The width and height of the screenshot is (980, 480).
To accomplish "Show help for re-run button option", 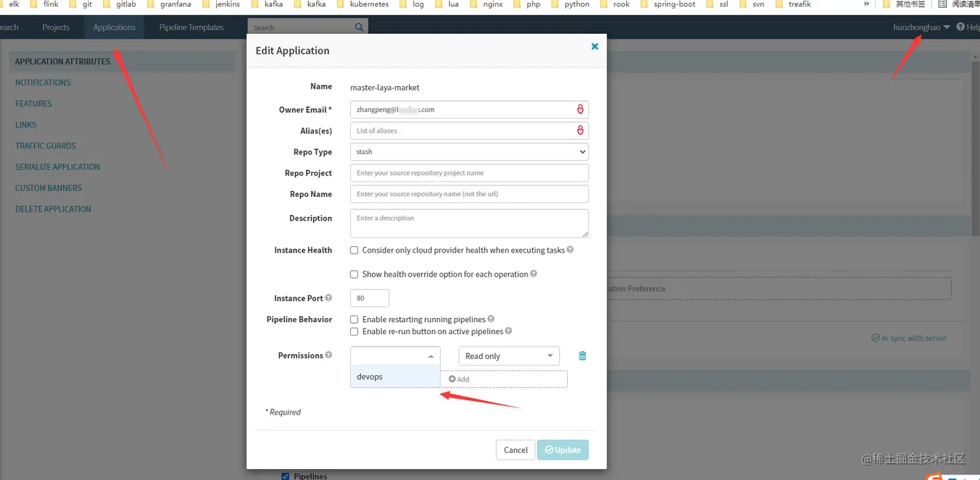I will (x=509, y=331).
